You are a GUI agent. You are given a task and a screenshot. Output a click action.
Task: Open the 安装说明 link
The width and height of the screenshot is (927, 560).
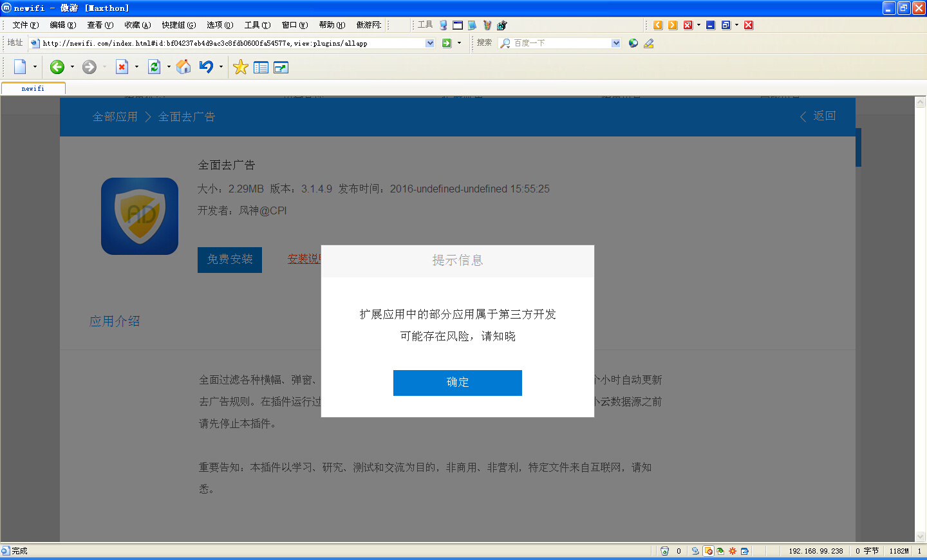pos(305,259)
